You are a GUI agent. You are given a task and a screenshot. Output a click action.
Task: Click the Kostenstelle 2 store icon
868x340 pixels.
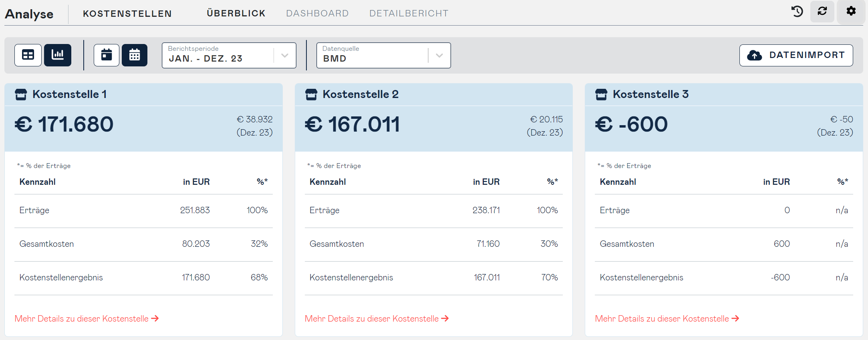(x=311, y=94)
